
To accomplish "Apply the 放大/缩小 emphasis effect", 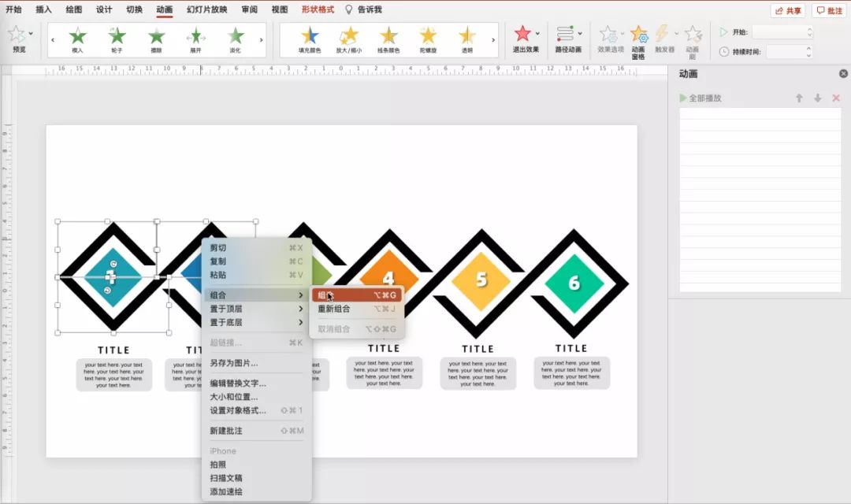I will click(349, 39).
